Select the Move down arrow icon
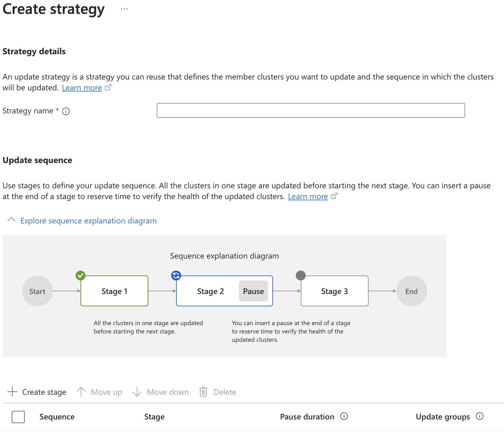Viewport: 504px width, 433px height. point(137,392)
